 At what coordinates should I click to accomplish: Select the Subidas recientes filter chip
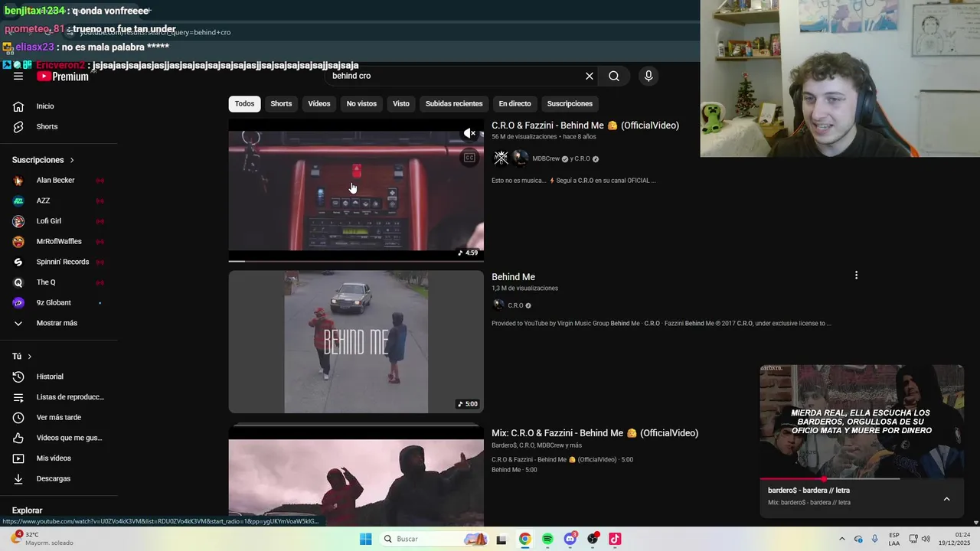tap(454, 103)
